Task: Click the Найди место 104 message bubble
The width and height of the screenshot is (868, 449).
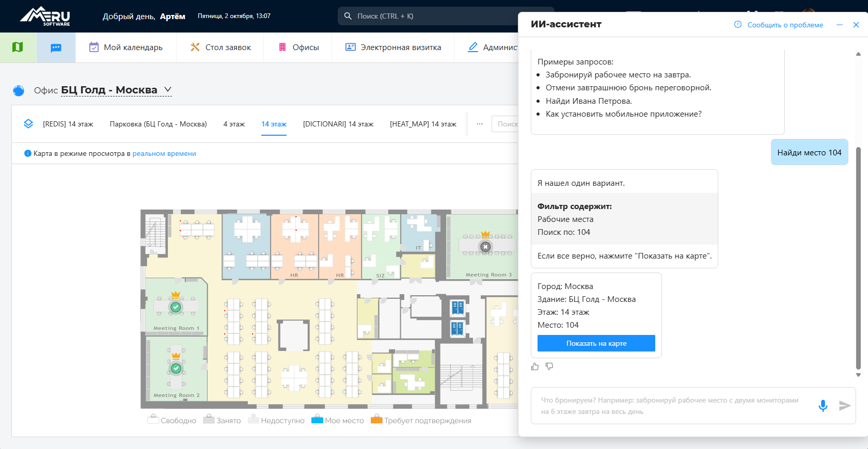Action: [x=810, y=152]
